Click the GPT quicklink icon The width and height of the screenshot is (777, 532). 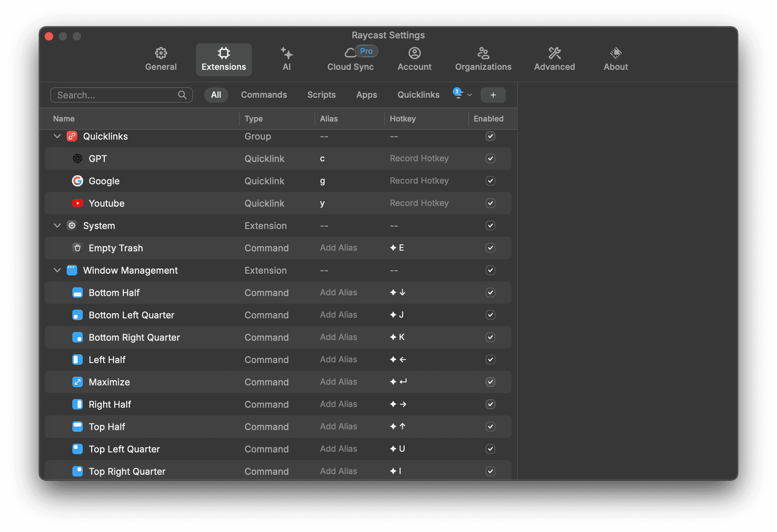click(x=78, y=158)
